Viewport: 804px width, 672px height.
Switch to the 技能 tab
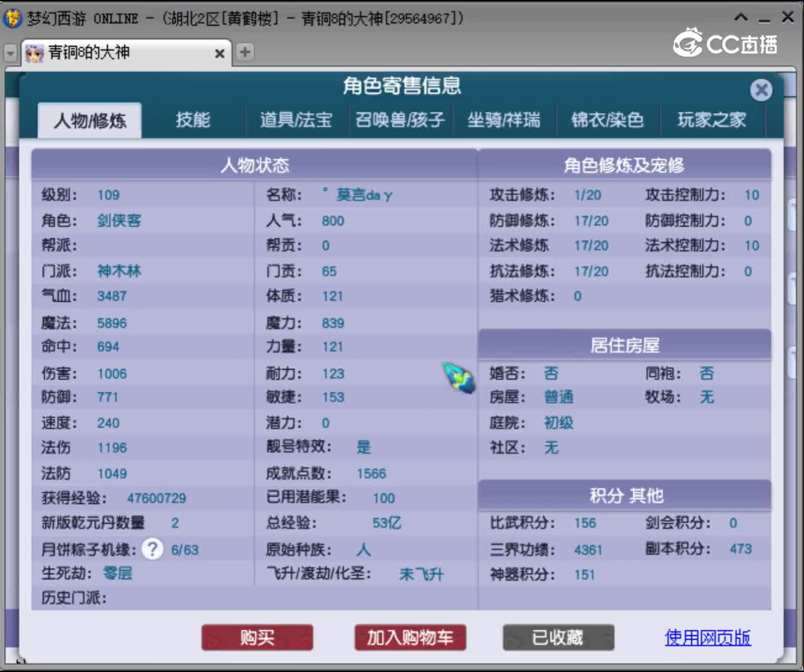(x=193, y=119)
